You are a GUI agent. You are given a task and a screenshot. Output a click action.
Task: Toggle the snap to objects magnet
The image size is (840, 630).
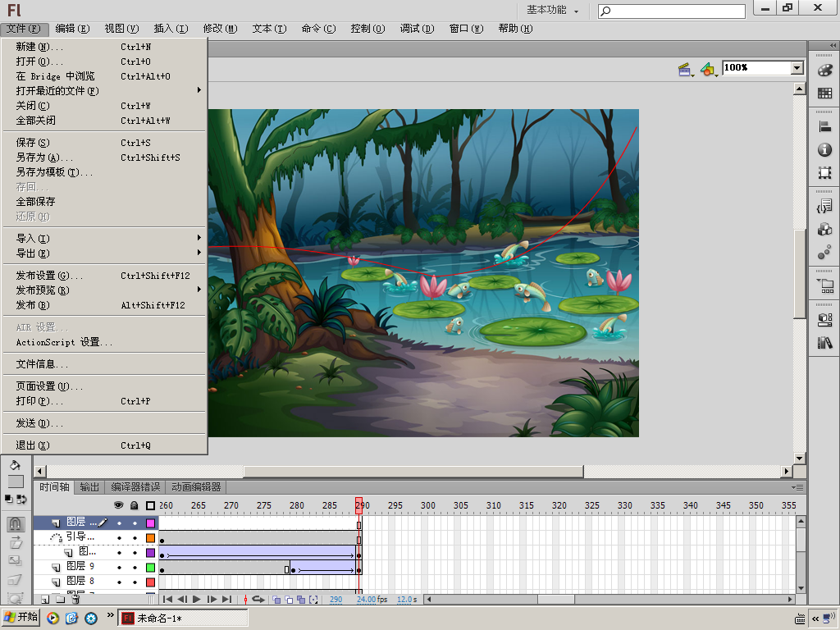[15, 523]
